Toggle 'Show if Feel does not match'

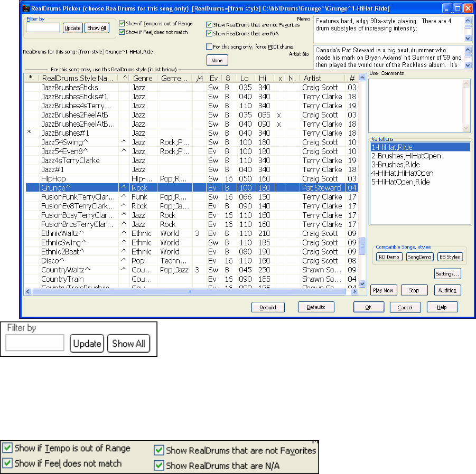(122, 32)
